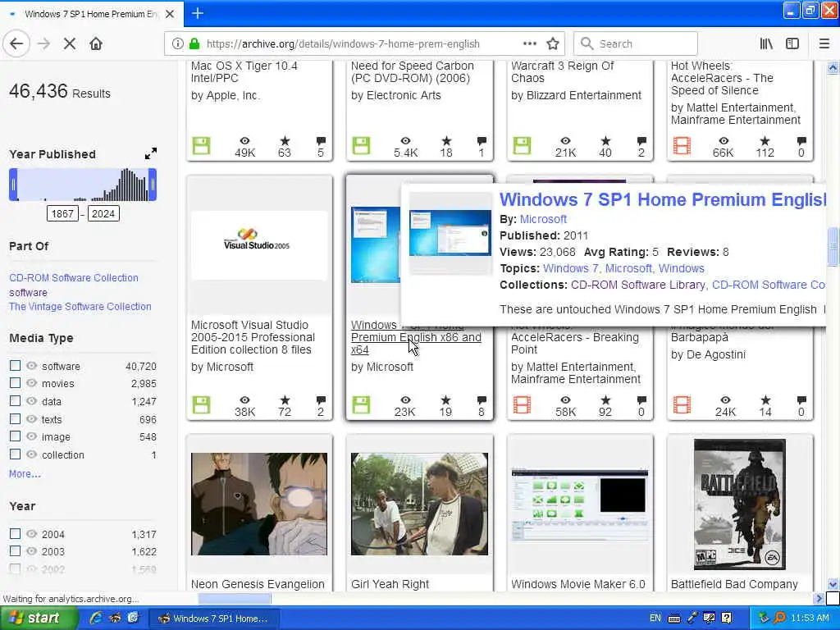Click the tray magnifier search icon
Image resolution: width=840 pixels, height=630 pixels.
tap(780, 619)
